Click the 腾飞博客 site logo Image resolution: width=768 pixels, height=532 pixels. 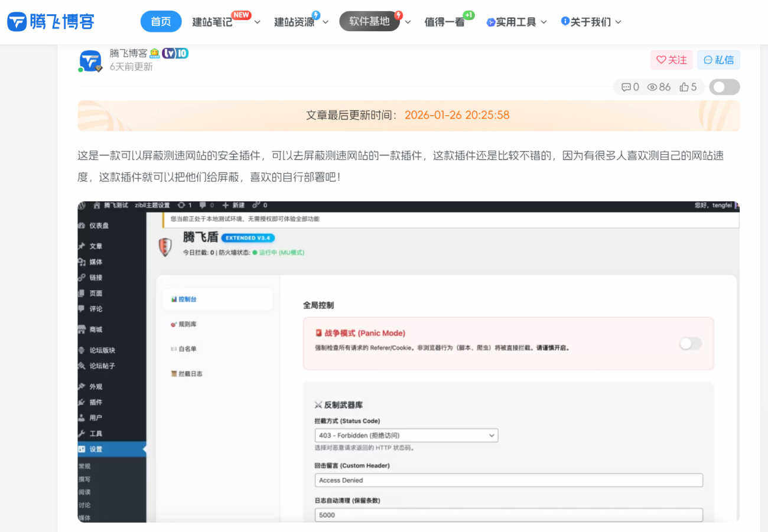[51, 22]
